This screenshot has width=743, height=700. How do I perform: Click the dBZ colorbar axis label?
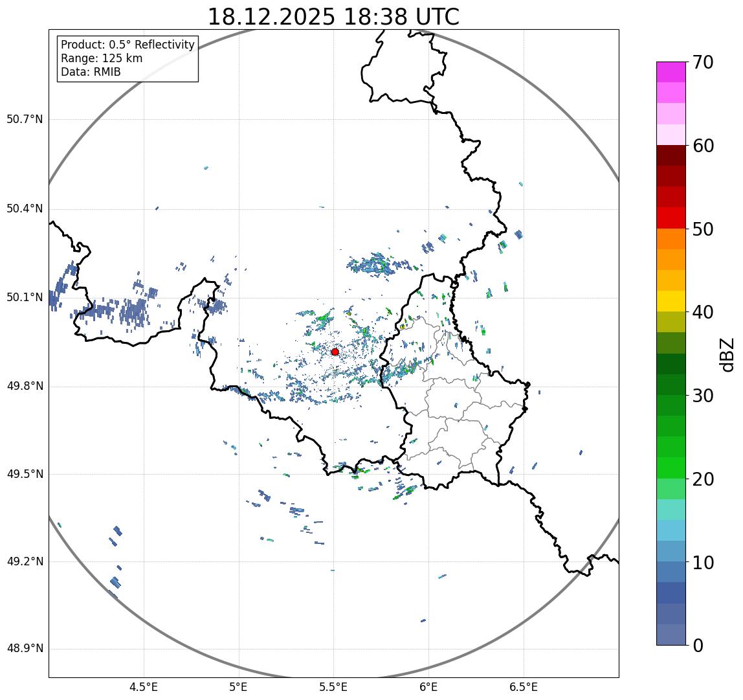(727, 355)
